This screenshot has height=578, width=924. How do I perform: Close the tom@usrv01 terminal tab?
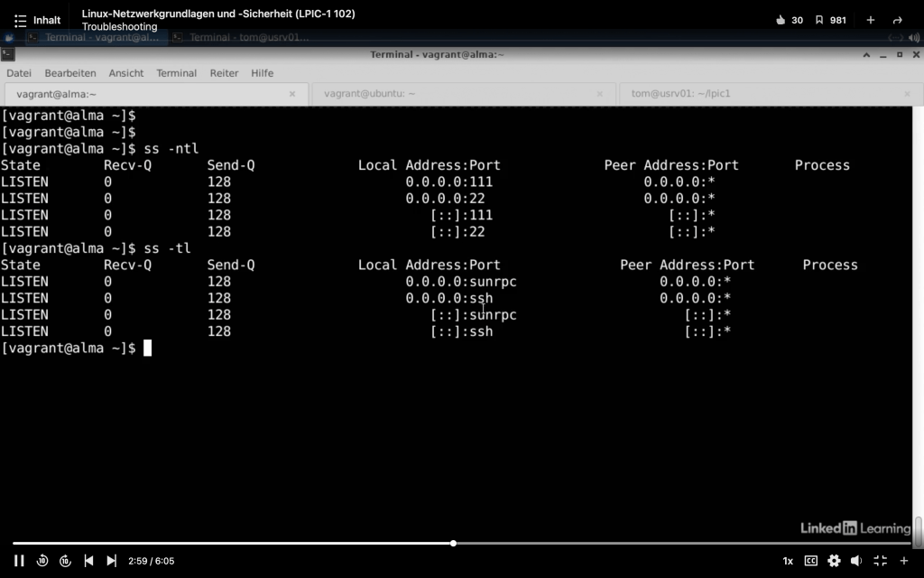click(x=907, y=94)
